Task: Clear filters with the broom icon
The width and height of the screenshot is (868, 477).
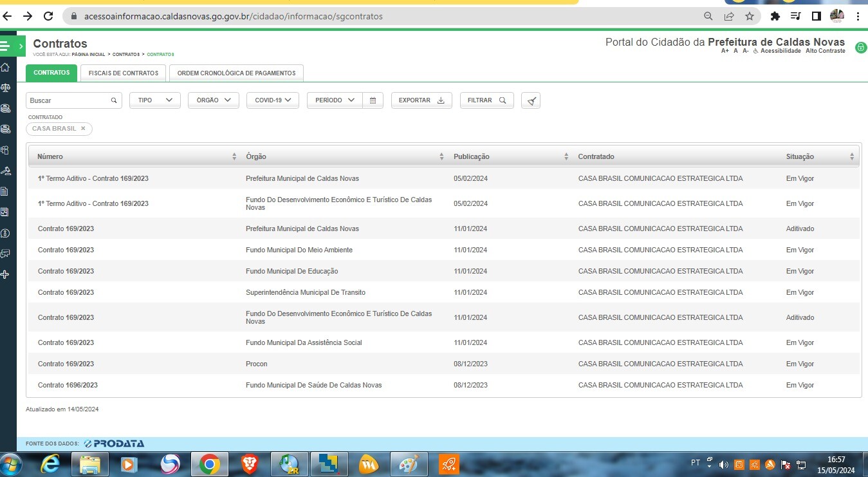Action: pos(531,101)
